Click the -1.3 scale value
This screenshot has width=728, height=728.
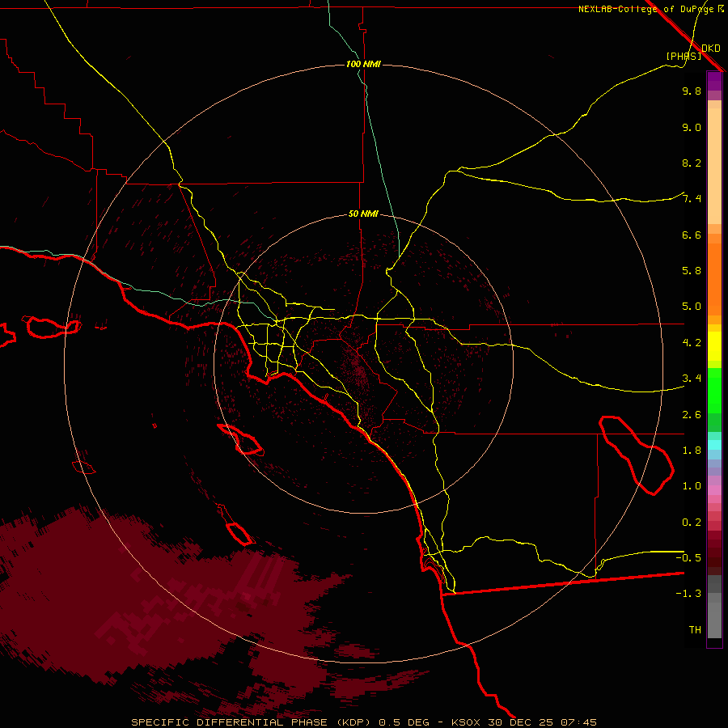coord(688,594)
